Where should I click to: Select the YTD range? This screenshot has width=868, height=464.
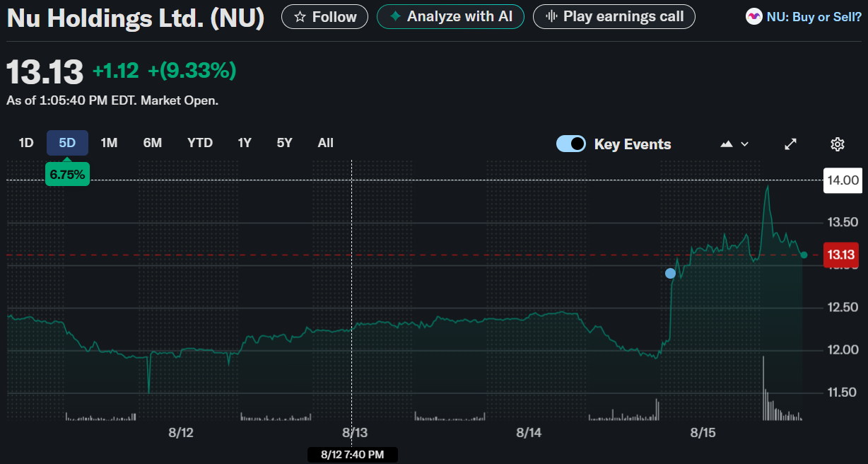pos(200,143)
